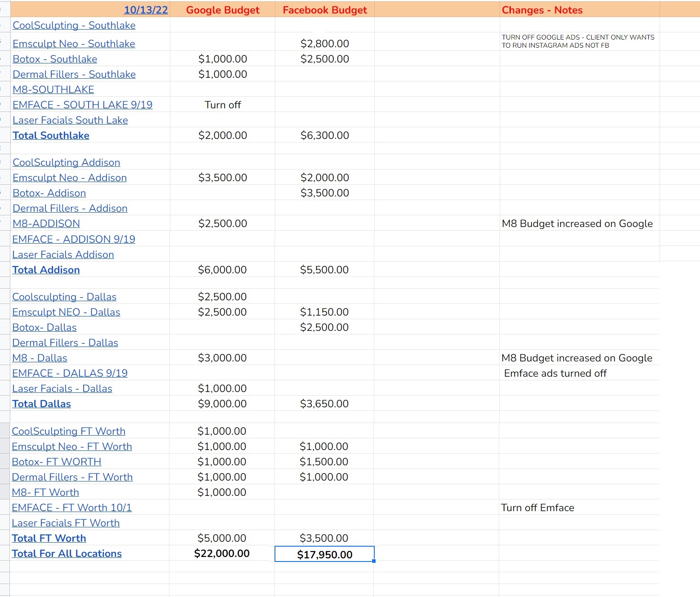Image resolution: width=700 pixels, height=597 pixels.
Task: Select the 'Turn off Emface' note cell
Action: click(579, 508)
